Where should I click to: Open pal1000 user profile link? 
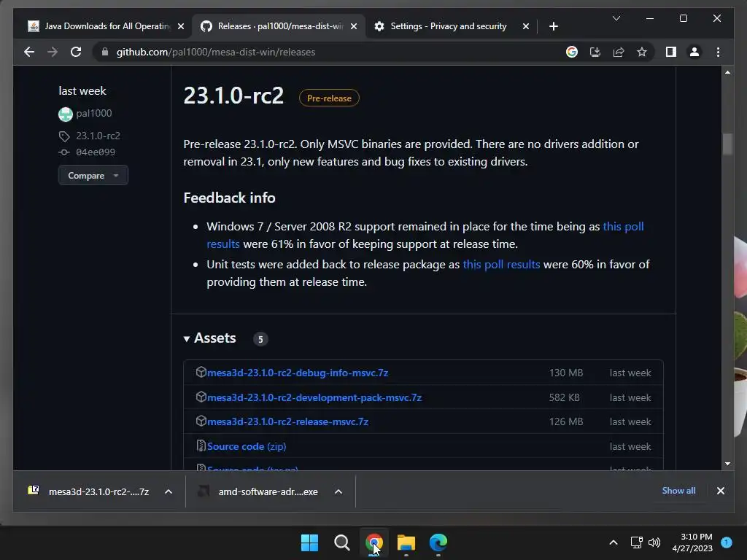94,113
